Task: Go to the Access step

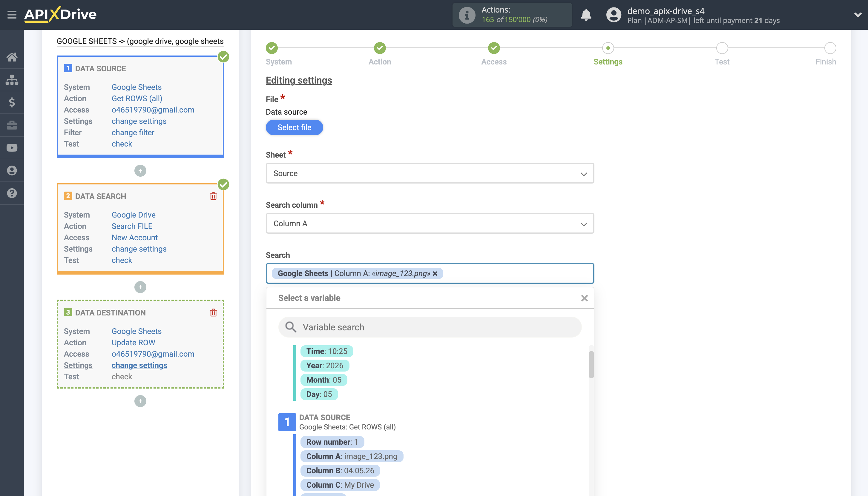Action: tap(494, 48)
